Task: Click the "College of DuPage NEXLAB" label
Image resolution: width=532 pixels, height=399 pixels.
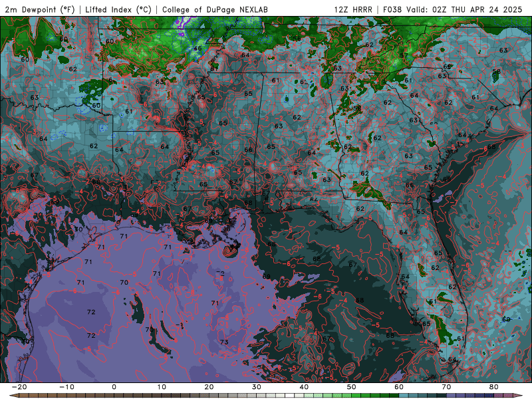Action: click(x=215, y=9)
